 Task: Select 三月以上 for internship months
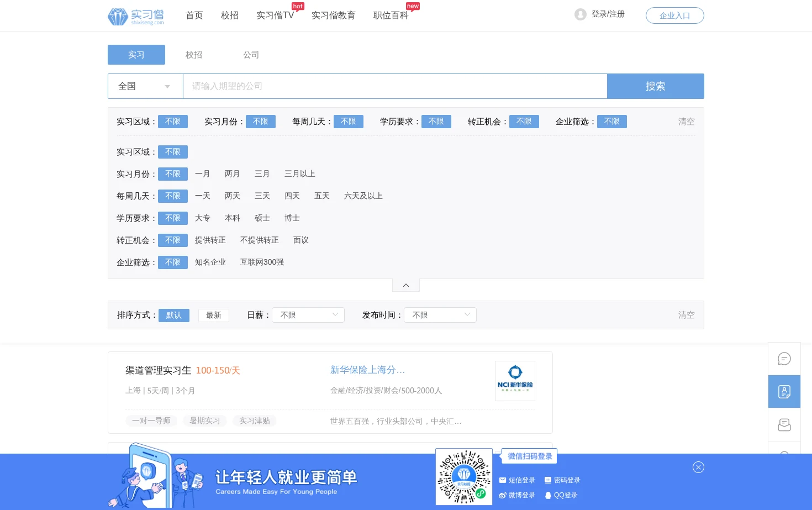(x=300, y=174)
